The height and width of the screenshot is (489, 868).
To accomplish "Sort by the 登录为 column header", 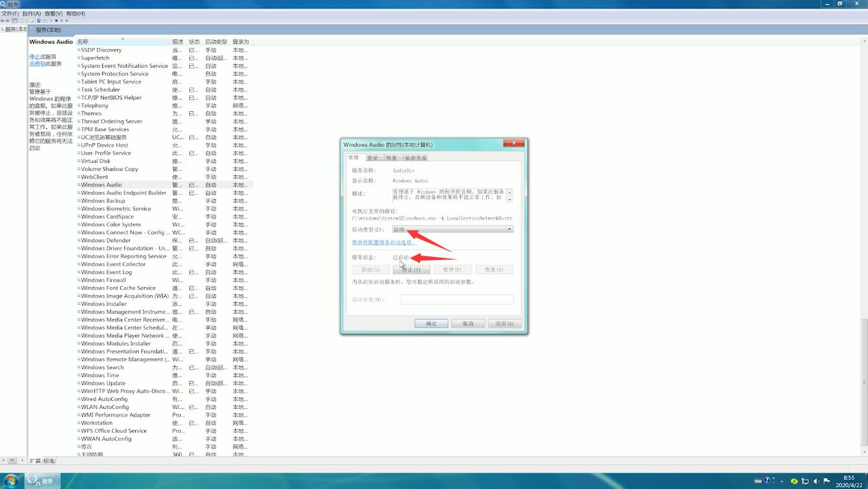I will coord(241,41).
